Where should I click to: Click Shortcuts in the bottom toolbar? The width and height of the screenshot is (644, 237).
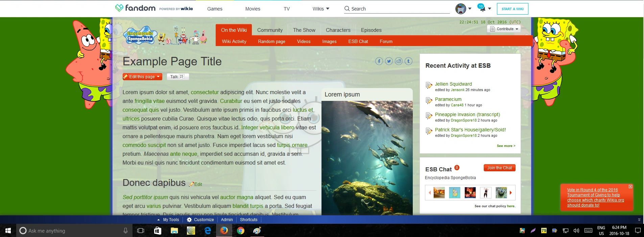point(249,220)
